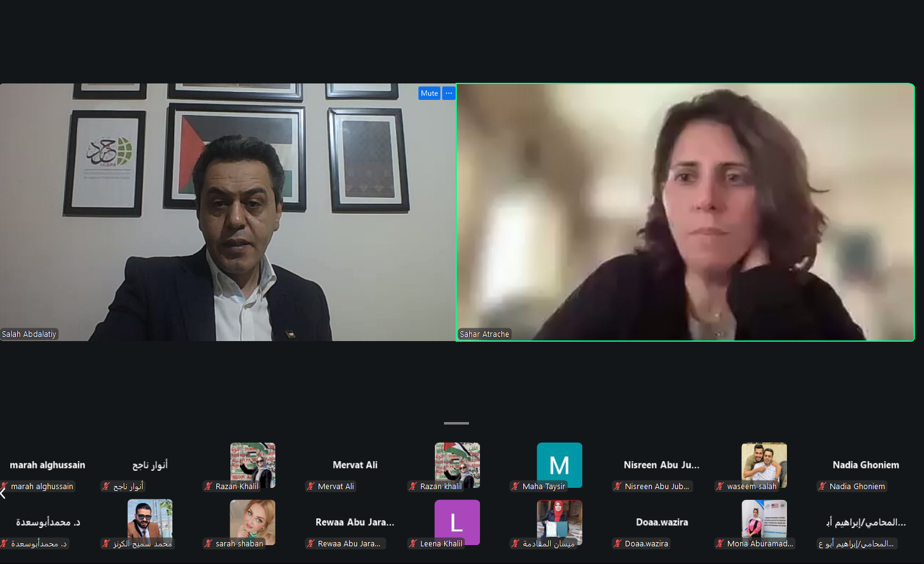924x564 pixels.
Task: Select the teal M avatar of Maha Taysir
Action: tap(559, 465)
